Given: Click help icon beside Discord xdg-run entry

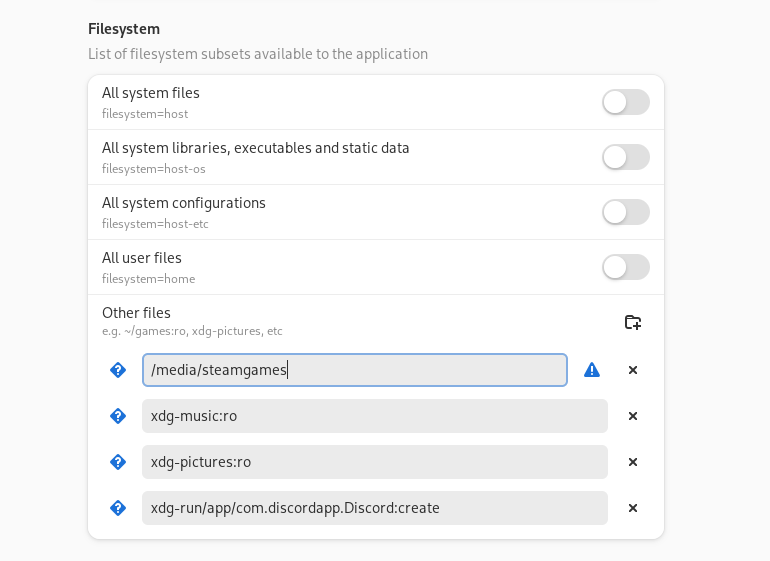Looking at the screenshot, I should tap(118, 508).
